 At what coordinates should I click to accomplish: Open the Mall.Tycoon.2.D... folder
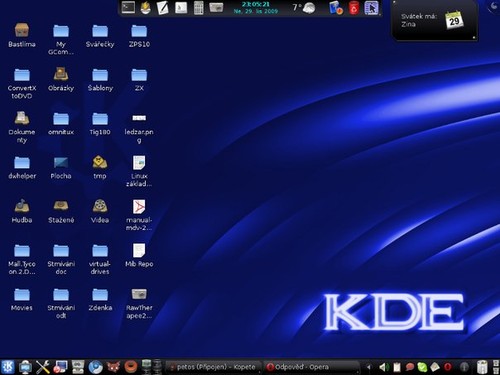pyautogui.click(x=22, y=259)
